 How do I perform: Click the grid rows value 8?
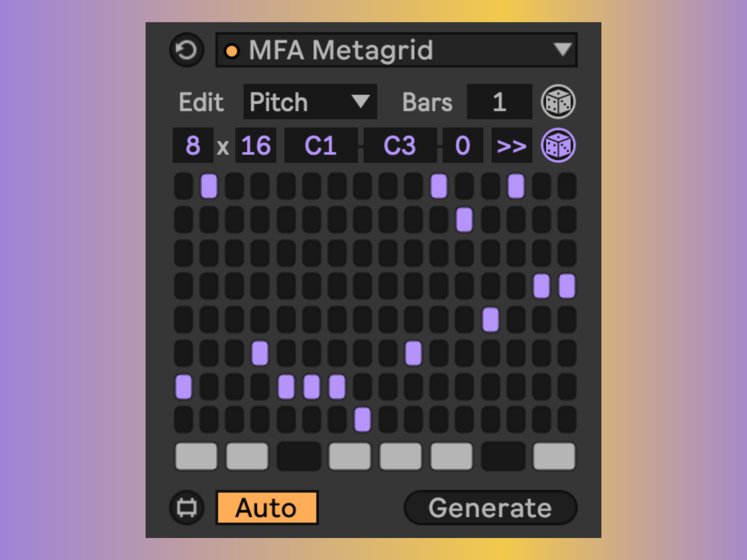193,145
